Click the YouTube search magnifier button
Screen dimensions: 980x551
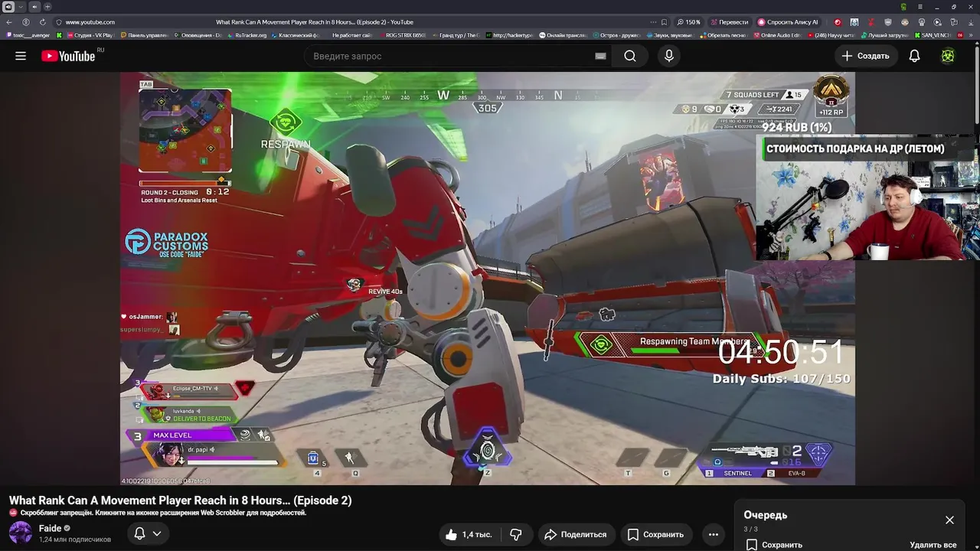629,56
